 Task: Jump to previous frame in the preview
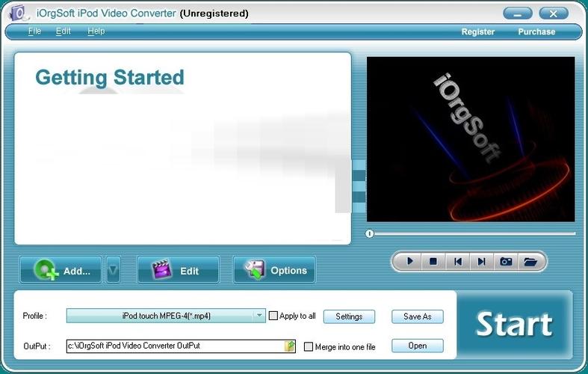[457, 261]
